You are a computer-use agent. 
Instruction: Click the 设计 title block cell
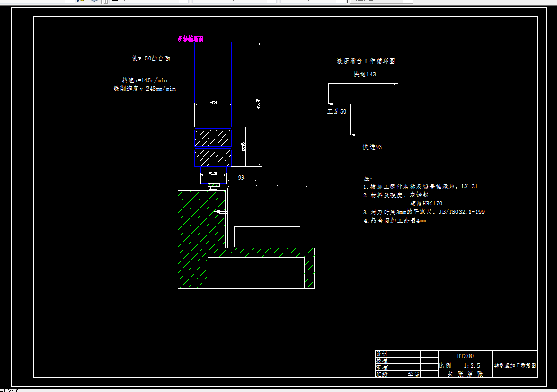[382, 354]
